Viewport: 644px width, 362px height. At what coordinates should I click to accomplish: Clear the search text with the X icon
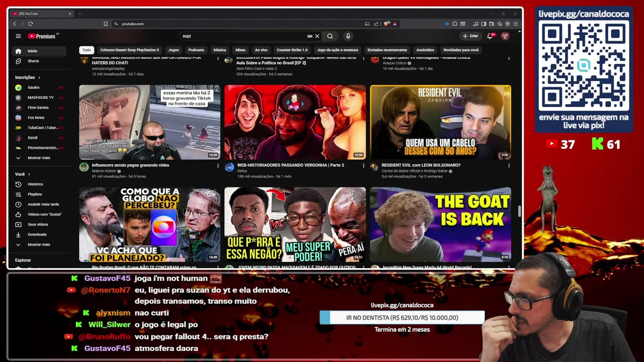[317, 36]
